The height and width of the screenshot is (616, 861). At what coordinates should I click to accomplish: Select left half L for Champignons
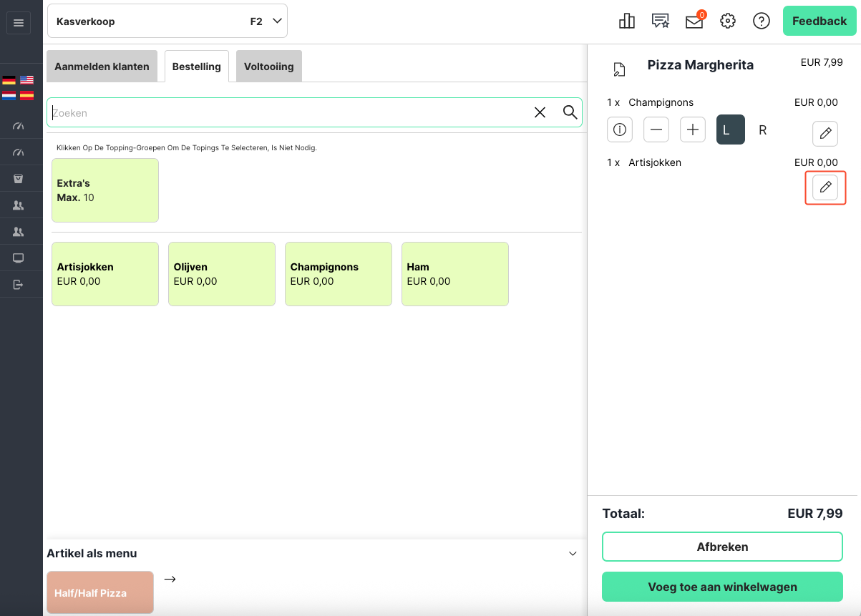(x=731, y=130)
